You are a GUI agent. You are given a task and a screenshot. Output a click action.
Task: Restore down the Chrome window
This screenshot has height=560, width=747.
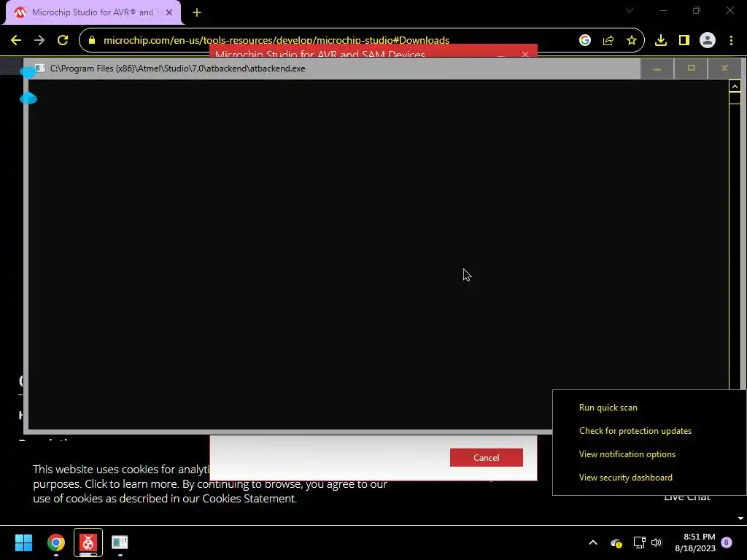[697, 10]
